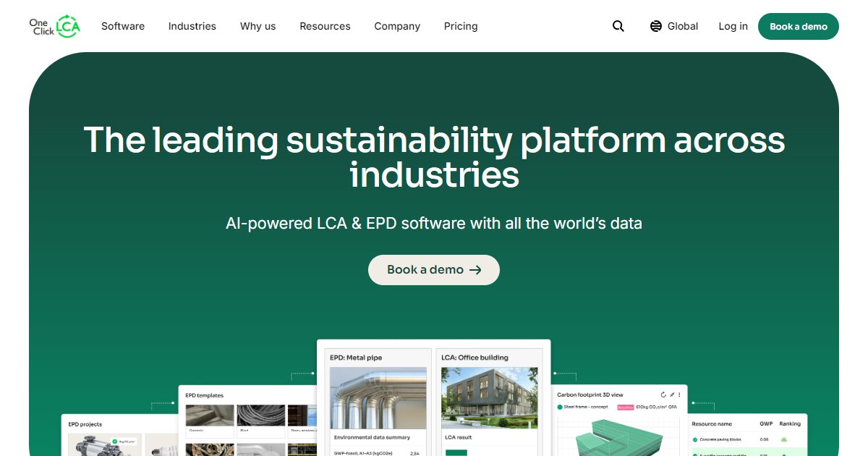
Task: Open the three-dot menu on 3D view card
Action: pos(680,394)
